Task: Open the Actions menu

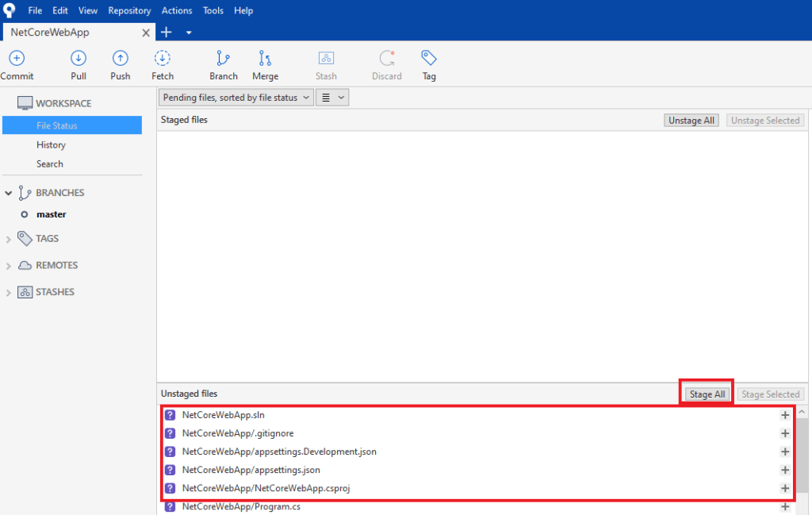Action: click(177, 10)
